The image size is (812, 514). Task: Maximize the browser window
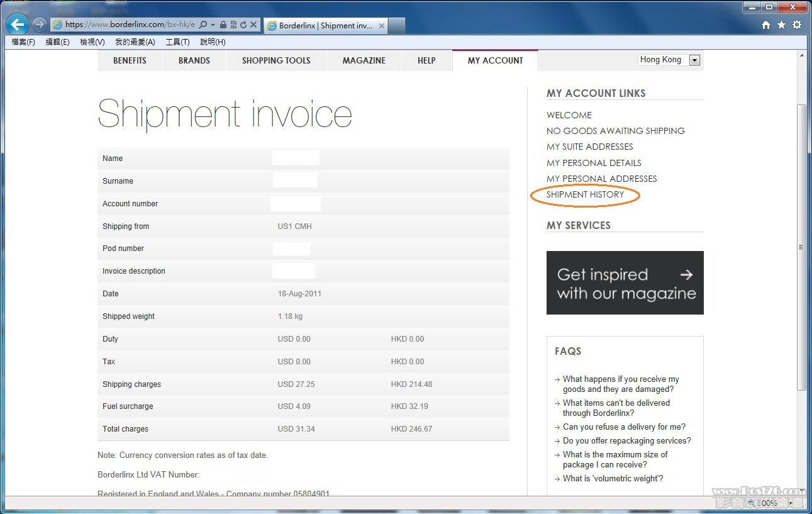pyautogui.click(x=769, y=6)
